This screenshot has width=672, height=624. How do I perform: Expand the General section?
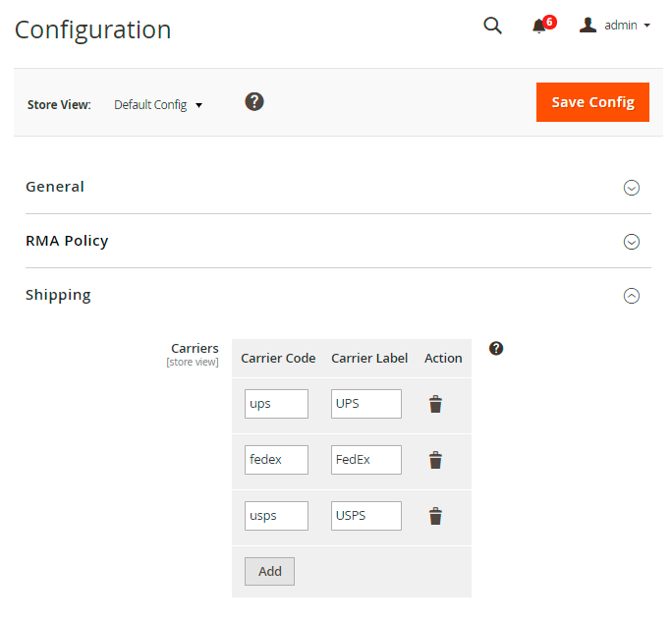(x=632, y=188)
